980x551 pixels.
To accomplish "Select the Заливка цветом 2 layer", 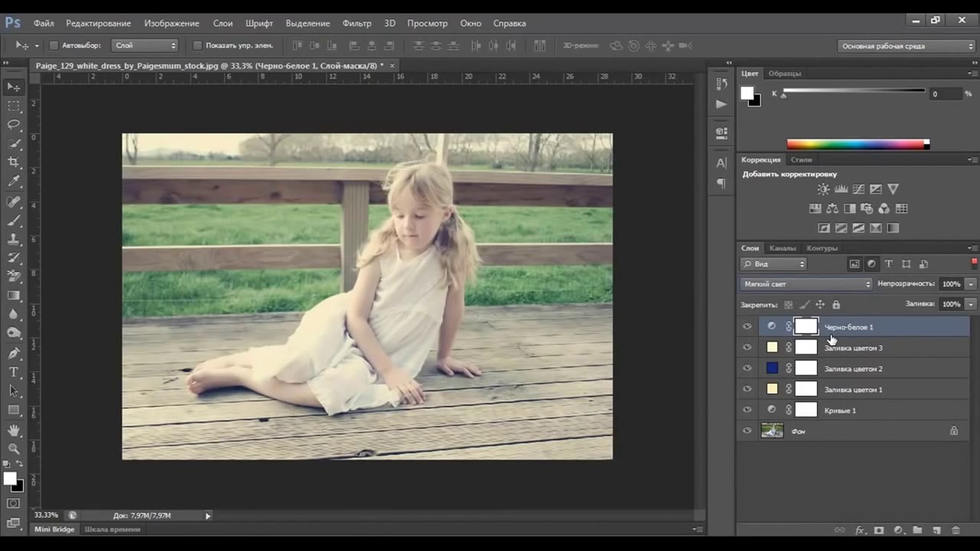I will pyautogui.click(x=853, y=369).
